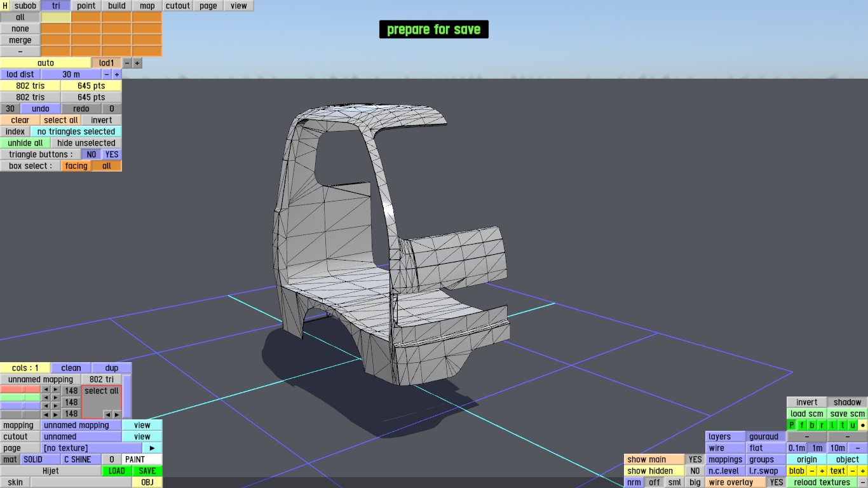The image size is (868, 488).
Task: Toggle wire overlay YES button
Action: point(776,482)
